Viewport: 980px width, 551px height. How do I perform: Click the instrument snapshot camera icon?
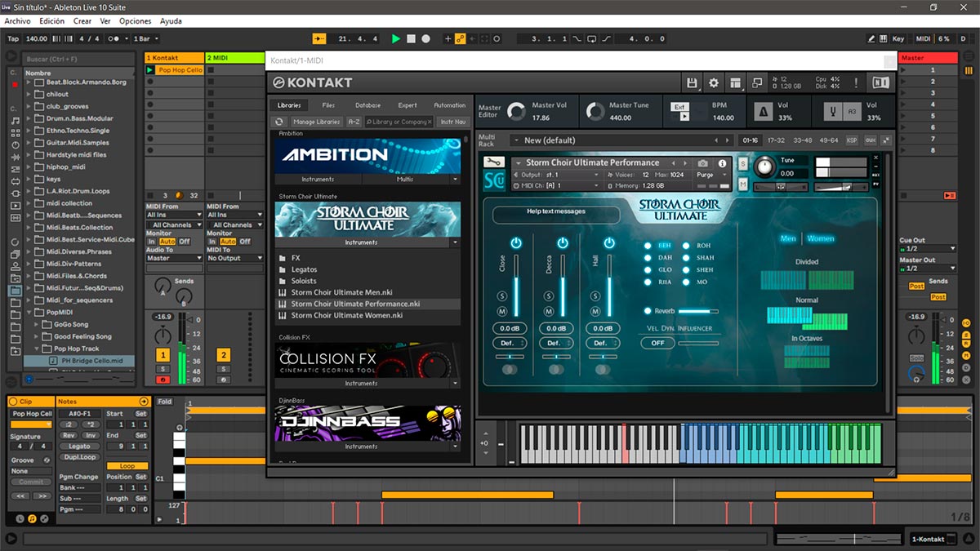click(702, 163)
